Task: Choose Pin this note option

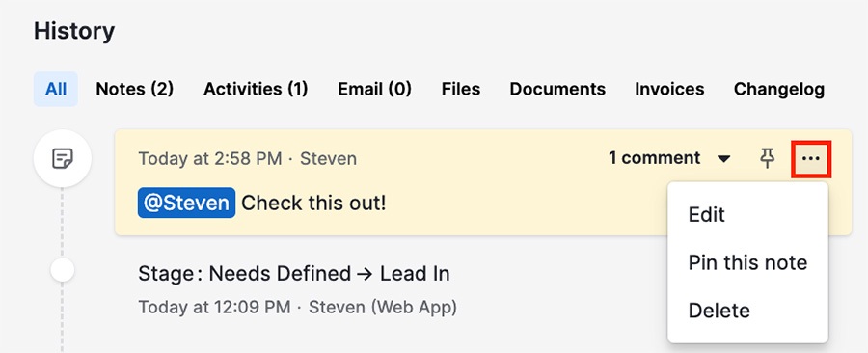Action: click(x=747, y=262)
